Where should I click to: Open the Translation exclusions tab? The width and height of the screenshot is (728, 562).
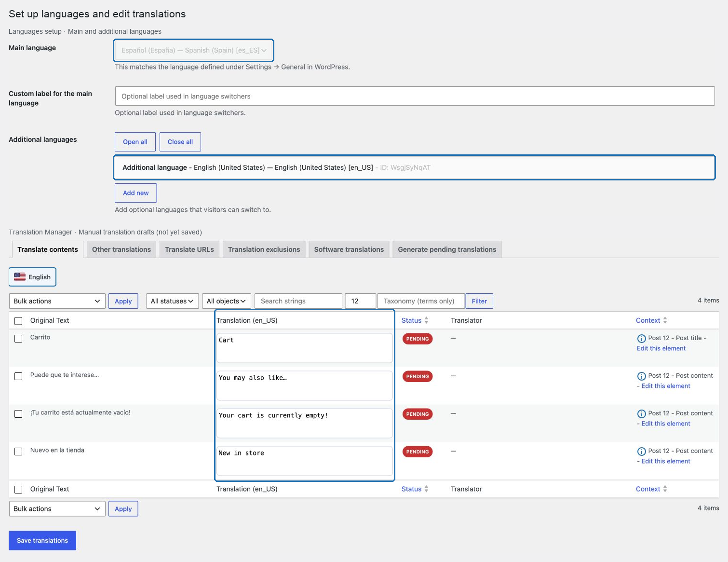tap(264, 249)
